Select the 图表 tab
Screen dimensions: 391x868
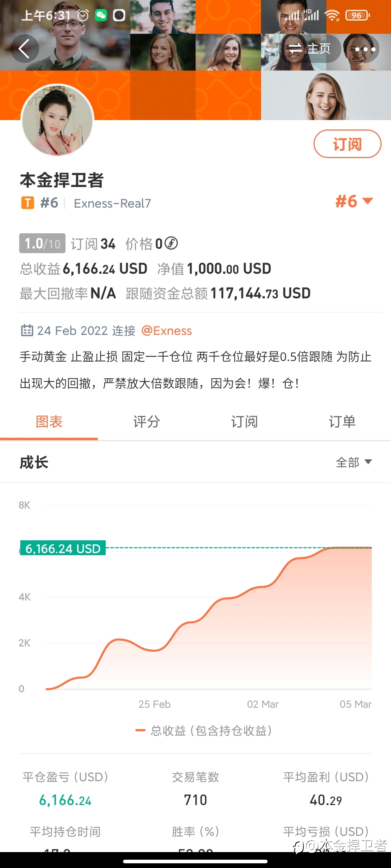(x=49, y=422)
